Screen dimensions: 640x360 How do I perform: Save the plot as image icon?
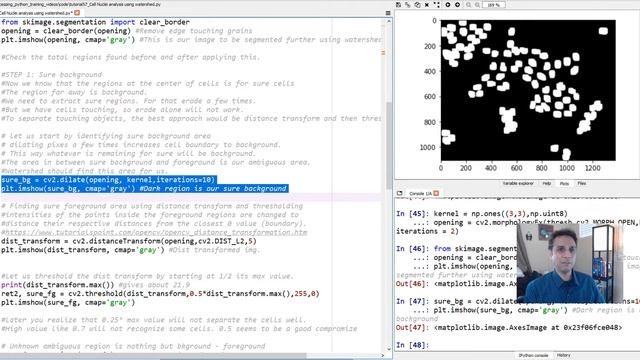[x=399, y=4]
